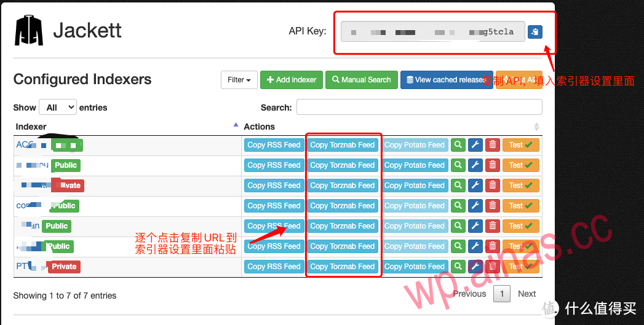Copy Potato Feed in the third indexer row
Image resolution: width=644 pixels, height=325 pixels.
pyautogui.click(x=415, y=186)
